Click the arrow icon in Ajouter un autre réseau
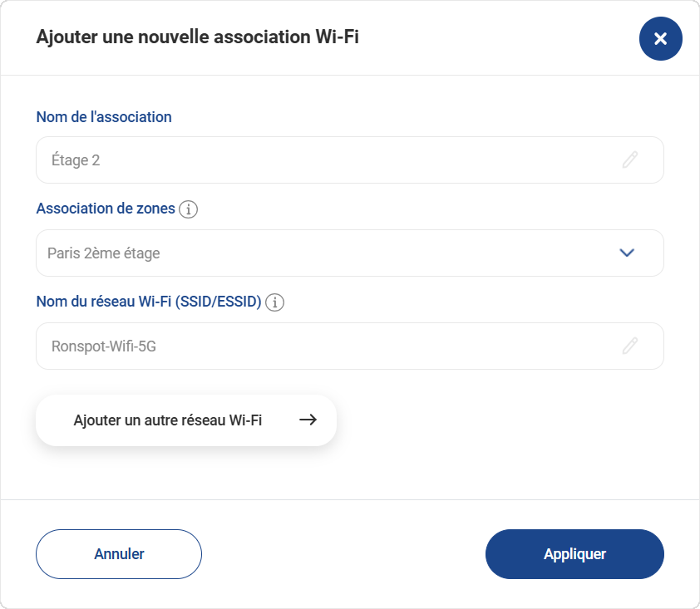This screenshot has width=700, height=609. pos(308,420)
